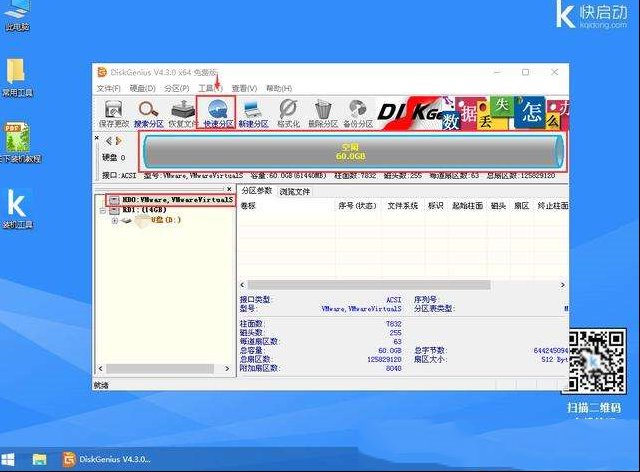Click 删除分区 delete partition icon
Viewport: 640px width, 472px height.
tap(323, 113)
